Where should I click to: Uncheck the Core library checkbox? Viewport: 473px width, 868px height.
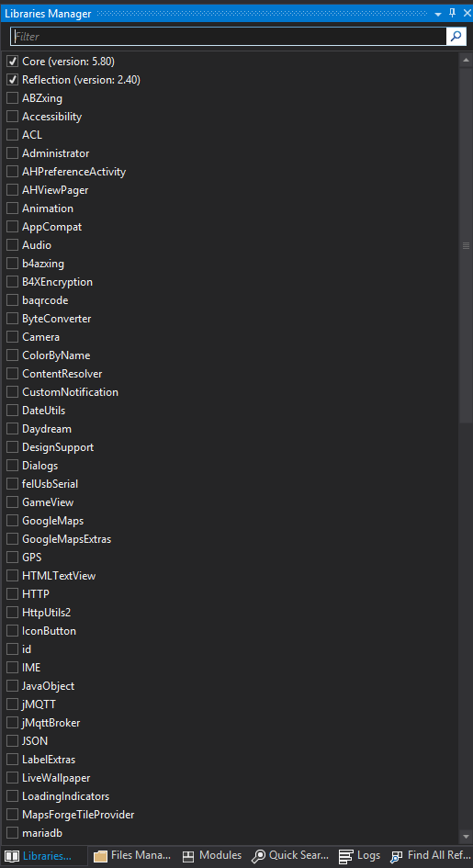12,62
